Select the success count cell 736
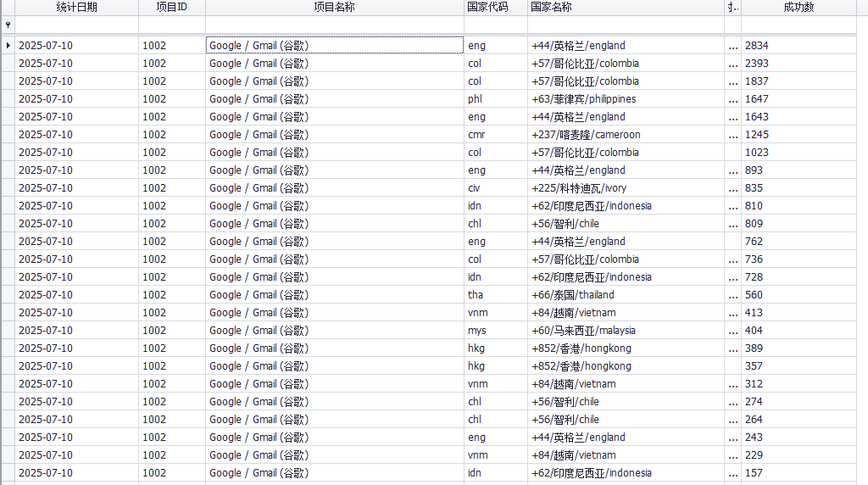This screenshot has height=485, width=868. (x=798, y=259)
